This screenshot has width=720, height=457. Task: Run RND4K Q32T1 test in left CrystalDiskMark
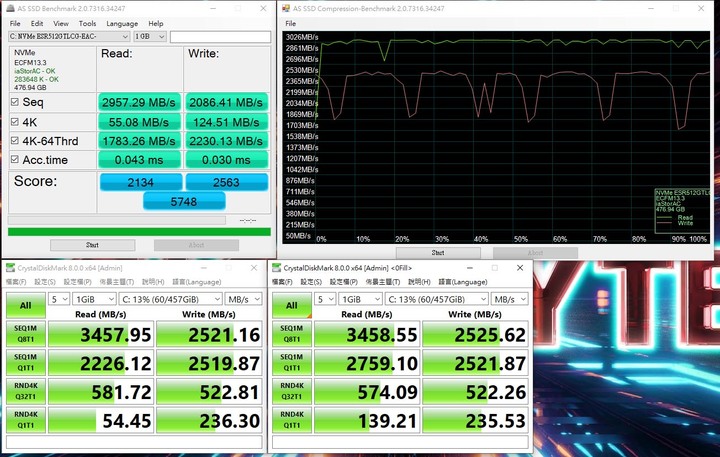[26, 391]
